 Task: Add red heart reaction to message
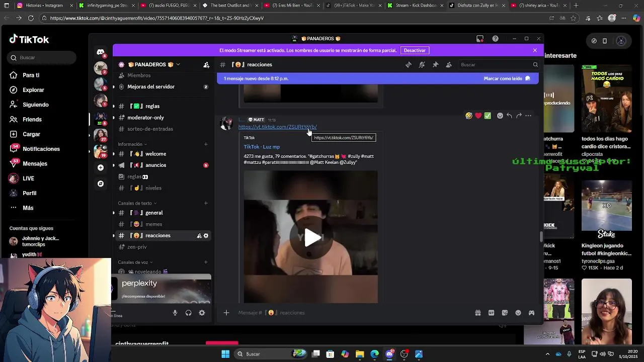478,116
